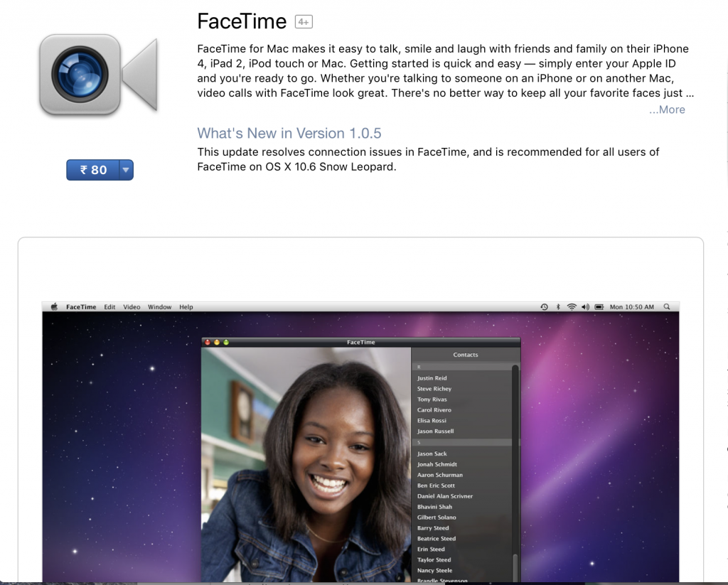Expand description with ...More link
Viewport: 728px width, 585px height.
667,109
